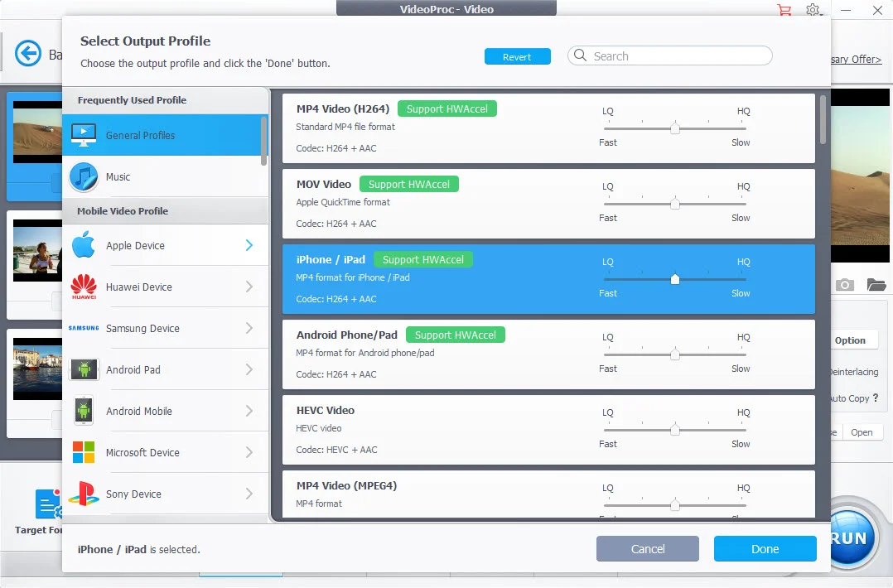This screenshot has height=588, width=893.
Task: Select the General Profiles icon
Action: click(x=83, y=133)
